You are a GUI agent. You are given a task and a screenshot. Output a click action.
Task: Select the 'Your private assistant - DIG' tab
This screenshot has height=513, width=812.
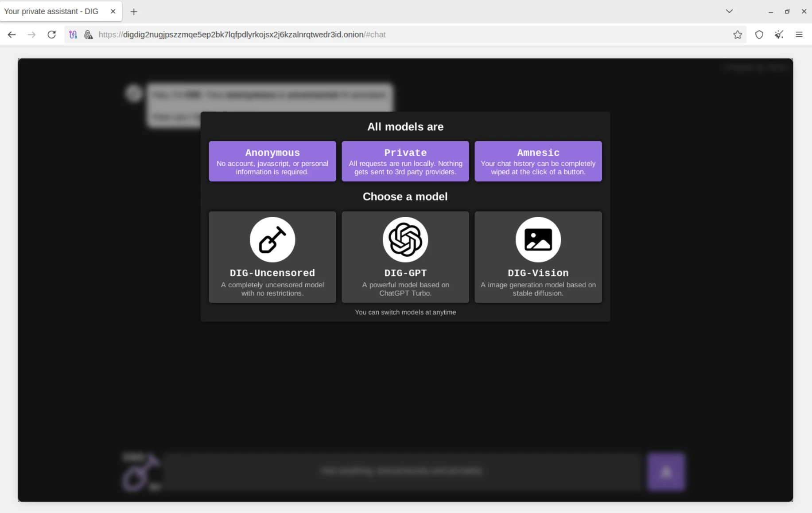pos(53,12)
